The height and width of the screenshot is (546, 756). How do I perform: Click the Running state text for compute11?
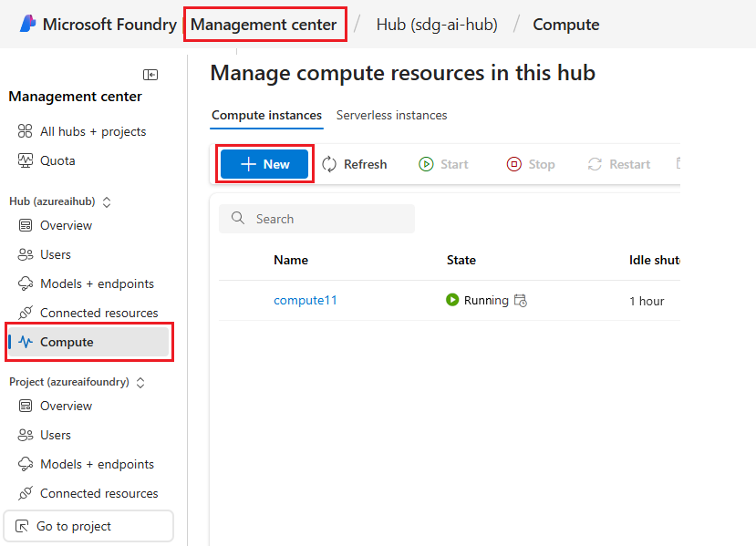click(x=486, y=300)
